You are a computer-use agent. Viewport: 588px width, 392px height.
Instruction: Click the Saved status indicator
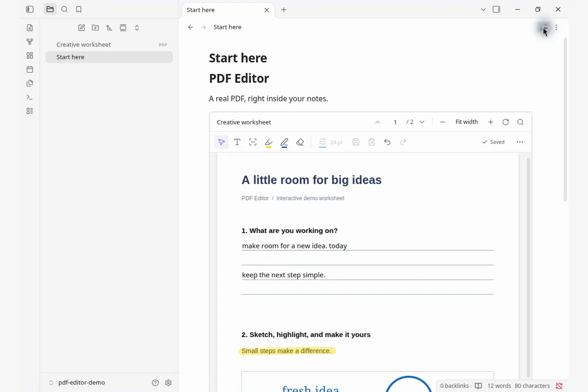point(493,142)
